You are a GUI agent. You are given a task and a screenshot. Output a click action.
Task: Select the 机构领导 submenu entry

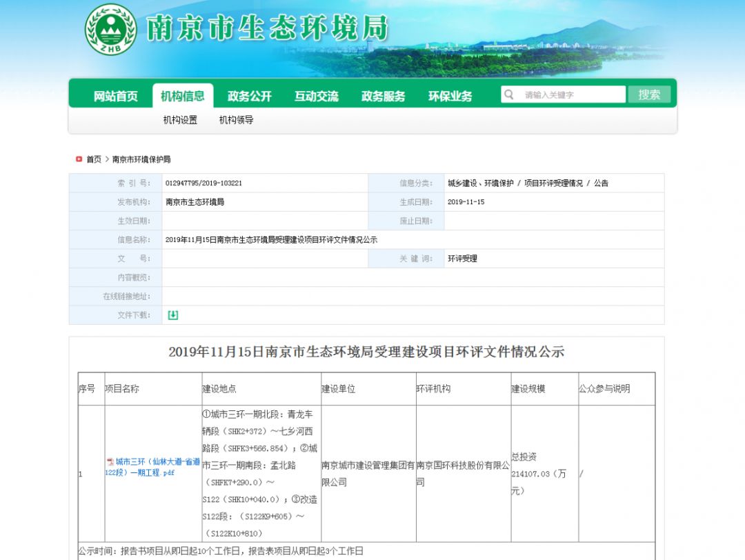(235, 120)
